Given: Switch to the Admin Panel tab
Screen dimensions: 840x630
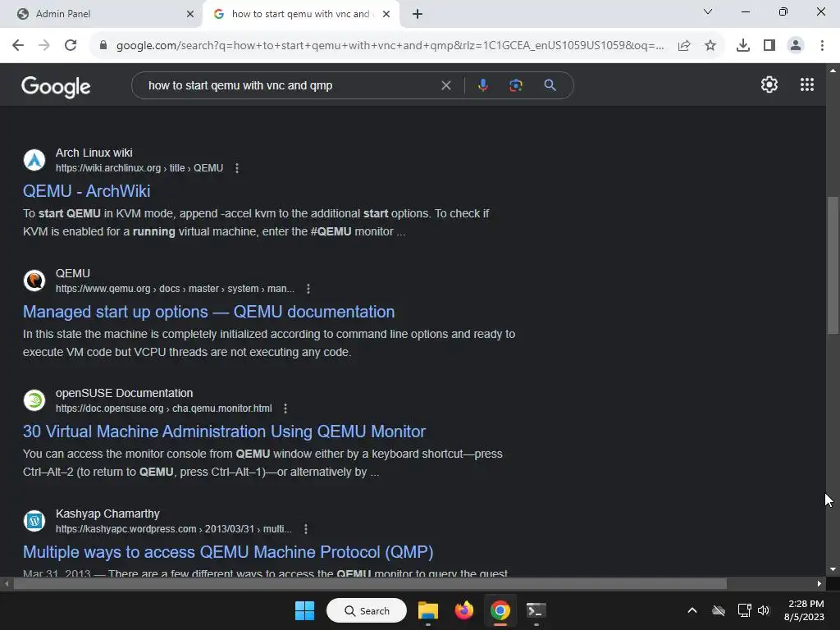Looking at the screenshot, I should (x=102, y=14).
